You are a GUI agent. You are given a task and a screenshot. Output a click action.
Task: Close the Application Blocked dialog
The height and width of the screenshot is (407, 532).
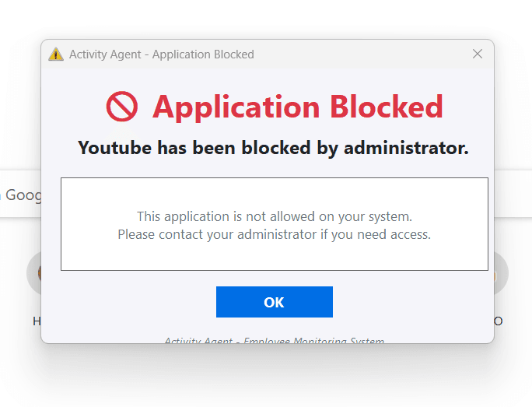478,54
